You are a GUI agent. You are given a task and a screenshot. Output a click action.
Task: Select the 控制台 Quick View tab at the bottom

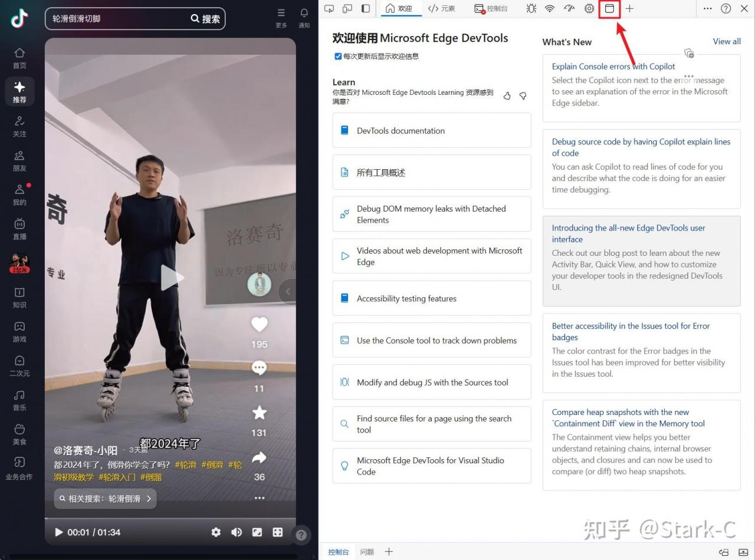point(339,552)
